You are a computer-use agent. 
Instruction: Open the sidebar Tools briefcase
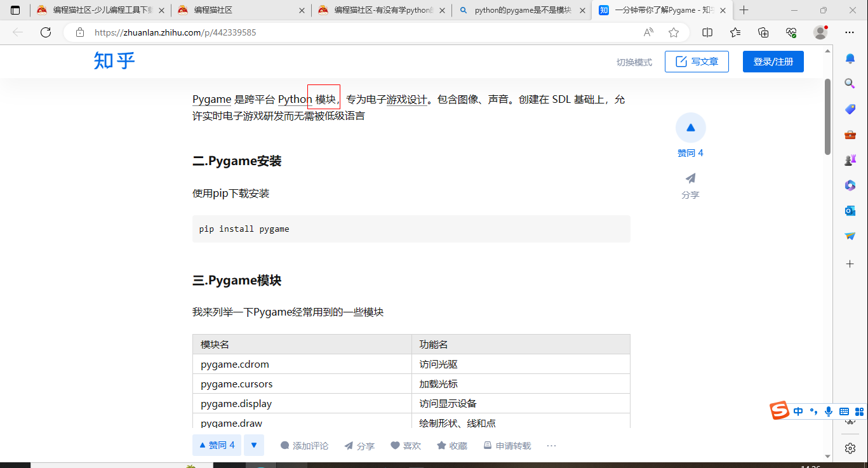tap(850, 135)
